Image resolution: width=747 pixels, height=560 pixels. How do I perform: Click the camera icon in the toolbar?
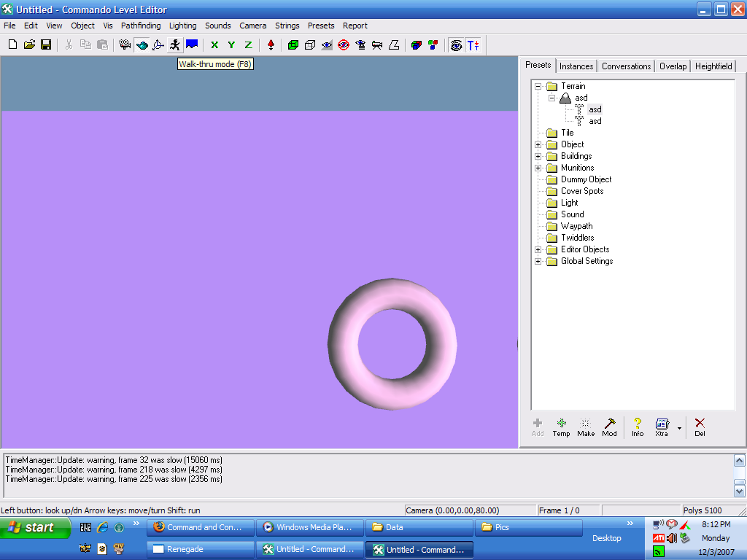pos(125,45)
